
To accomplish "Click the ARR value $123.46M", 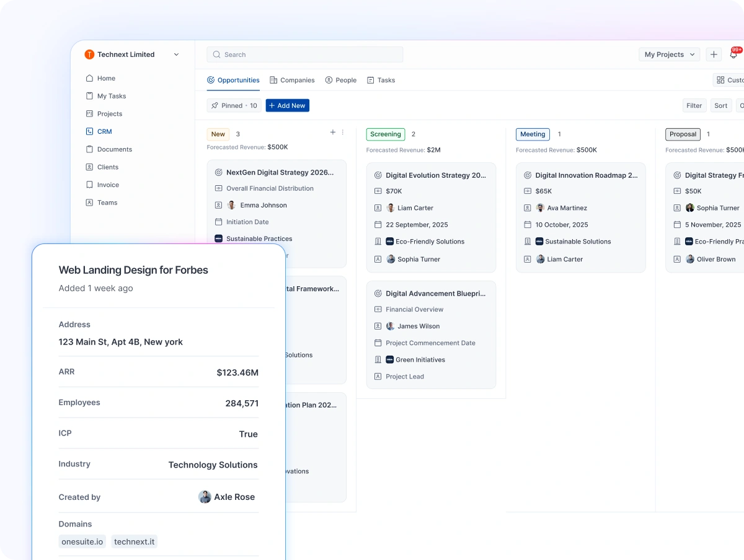I will pyautogui.click(x=237, y=372).
